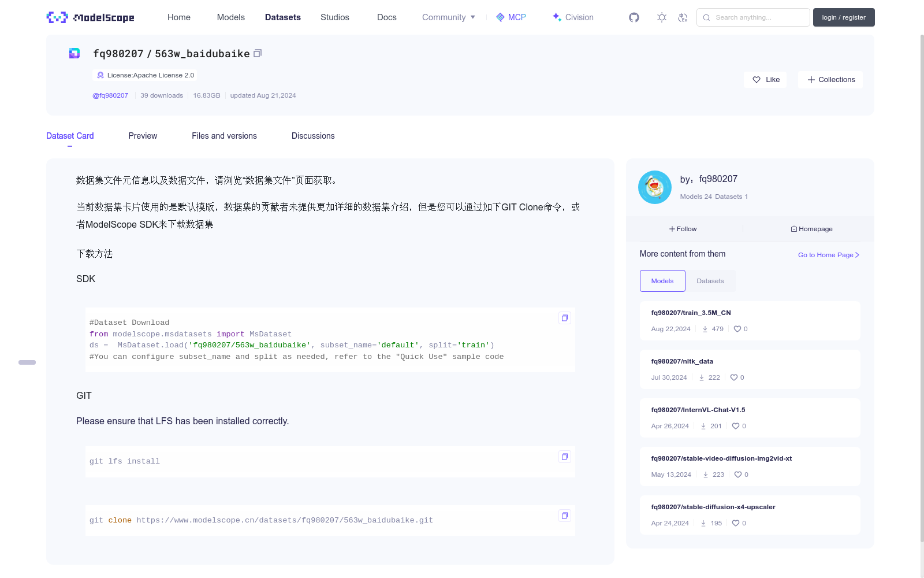Screen dimensions: 924x578
Task: Click the login / register button
Action: tap(844, 17)
